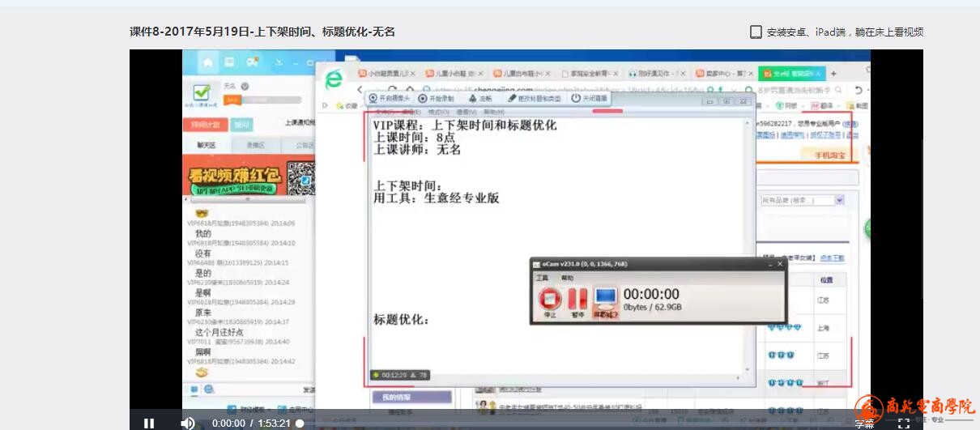Click the oCam red 停止 stop button
Image resolution: width=980 pixels, height=430 pixels.
tap(551, 299)
